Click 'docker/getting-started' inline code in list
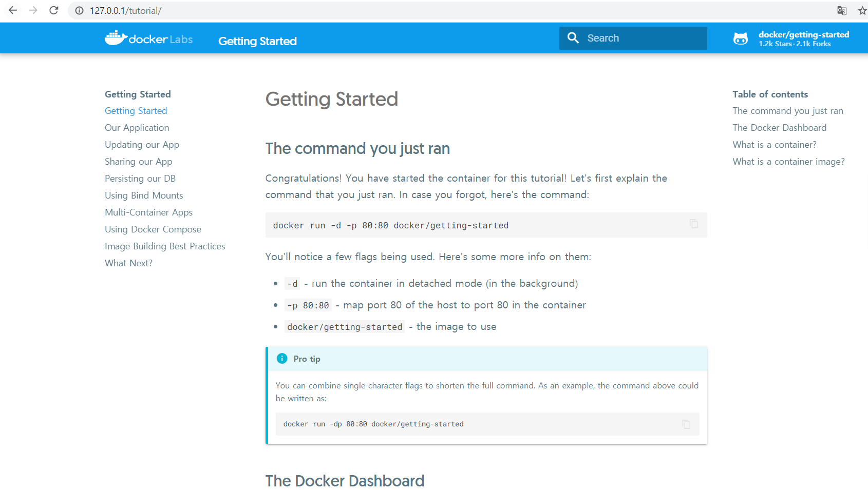868x490 pixels. coord(345,327)
